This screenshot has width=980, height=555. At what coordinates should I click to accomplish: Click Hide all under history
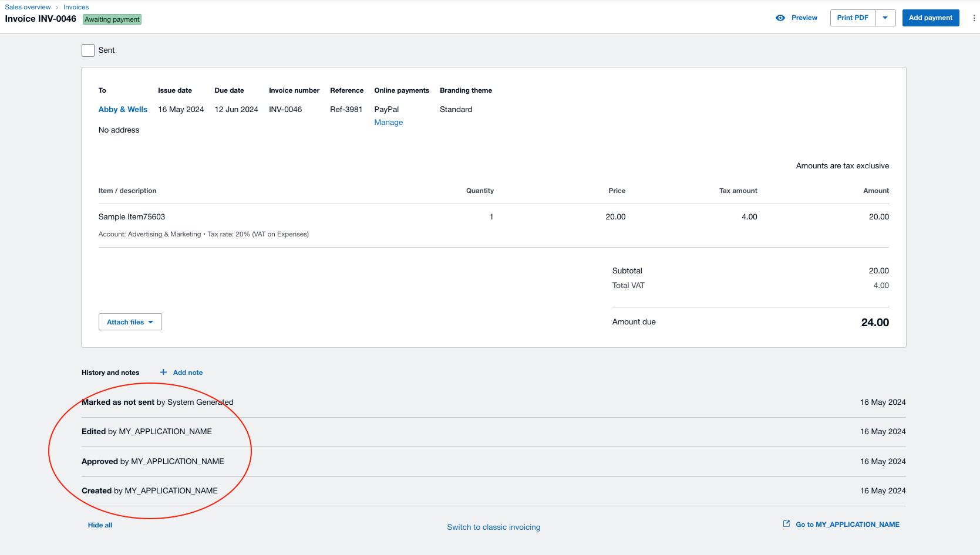99,524
